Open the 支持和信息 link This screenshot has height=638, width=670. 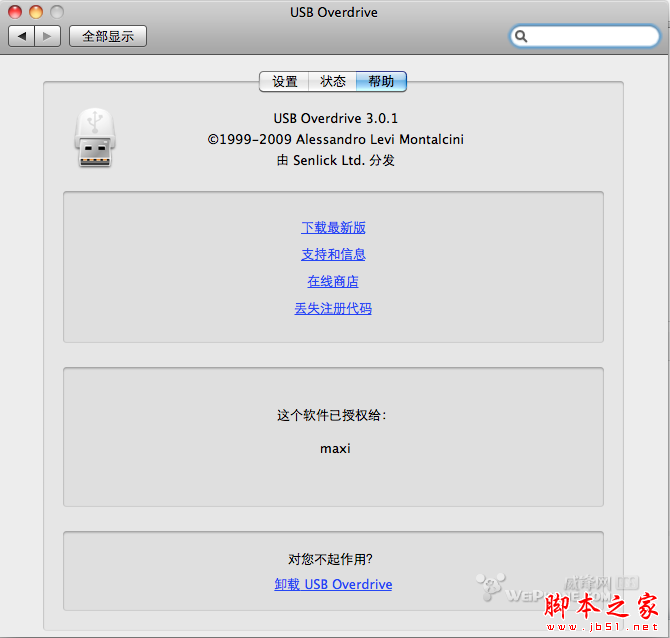pos(333,254)
